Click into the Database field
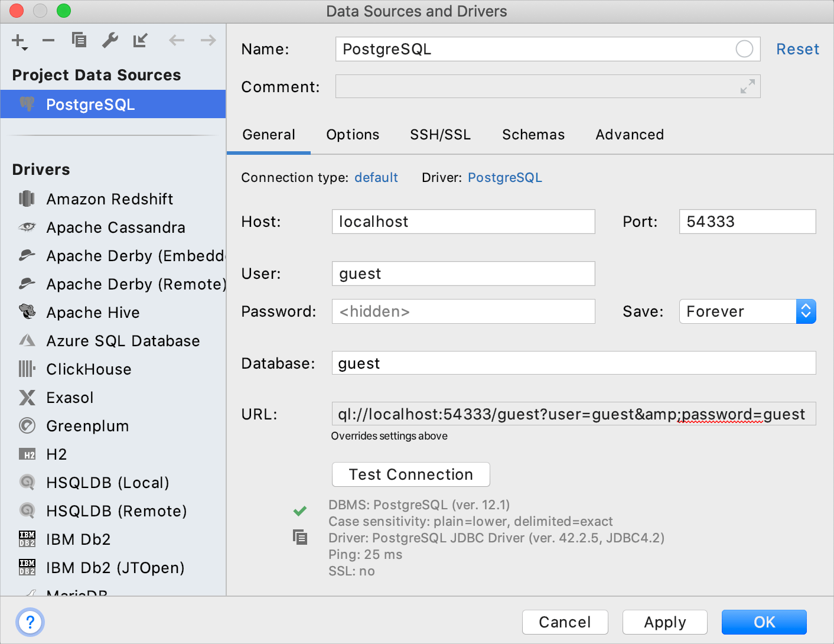834x644 pixels. (574, 363)
